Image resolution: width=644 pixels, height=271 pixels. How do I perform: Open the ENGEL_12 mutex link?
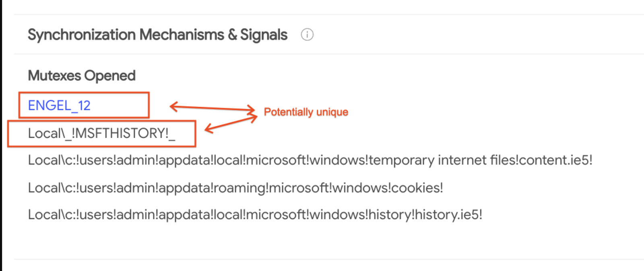pyautogui.click(x=59, y=105)
